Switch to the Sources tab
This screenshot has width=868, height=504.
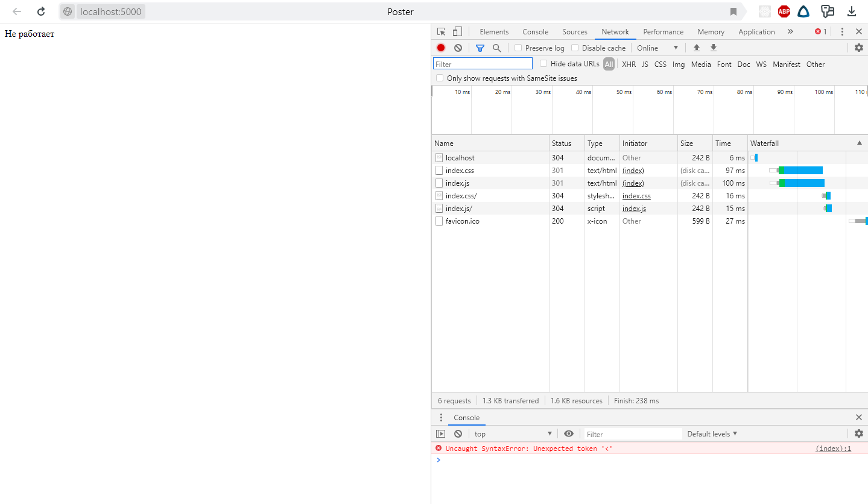point(574,32)
